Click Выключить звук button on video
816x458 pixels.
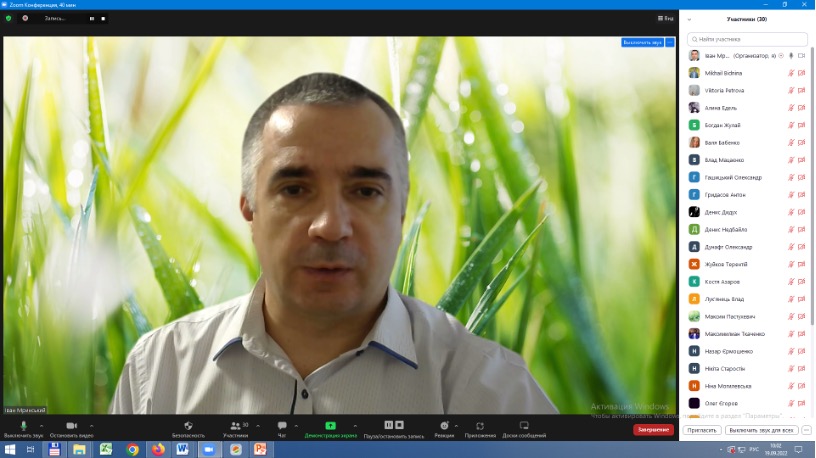pos(642,42)
